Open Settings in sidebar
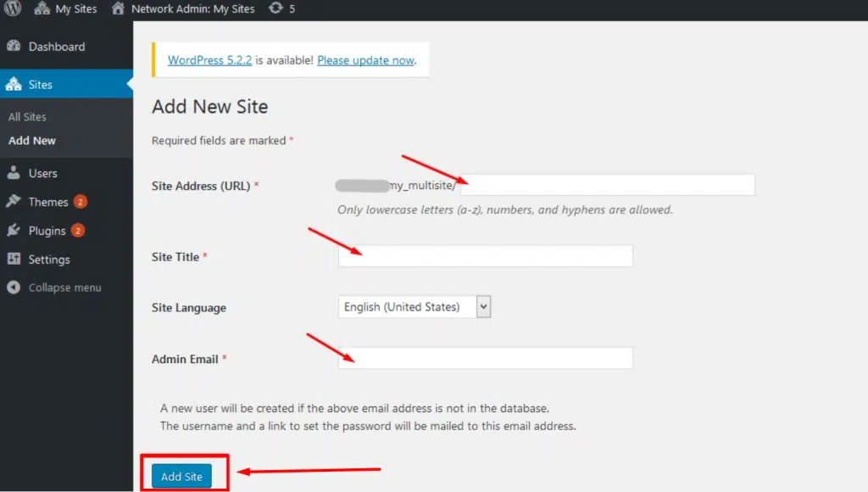This screenshot has height=492, width=868. click(x=49, y=260)
